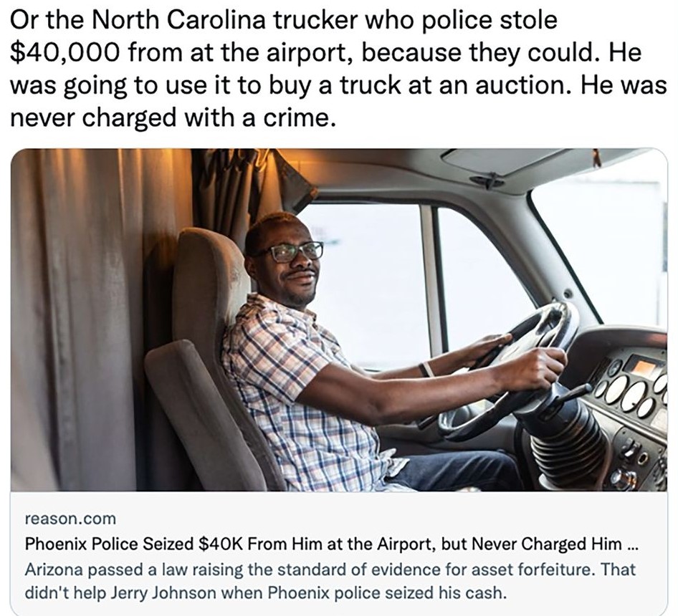Click the reason.com domain label

[x=70, y=518]
